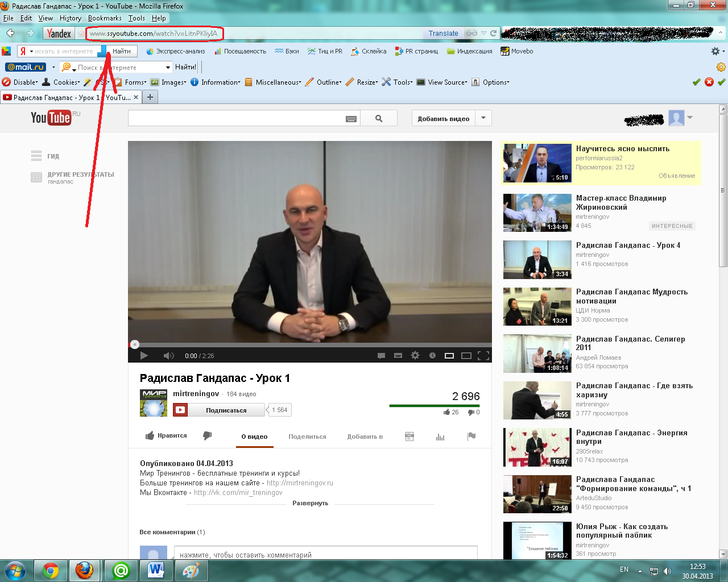Screen dimensions: 728x582
Task: Click the video progress scrubber handle
Action: 135,344
